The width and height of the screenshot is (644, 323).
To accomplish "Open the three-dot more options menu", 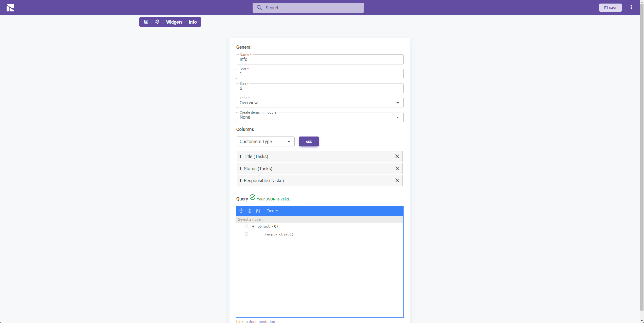I will (631, 7).
